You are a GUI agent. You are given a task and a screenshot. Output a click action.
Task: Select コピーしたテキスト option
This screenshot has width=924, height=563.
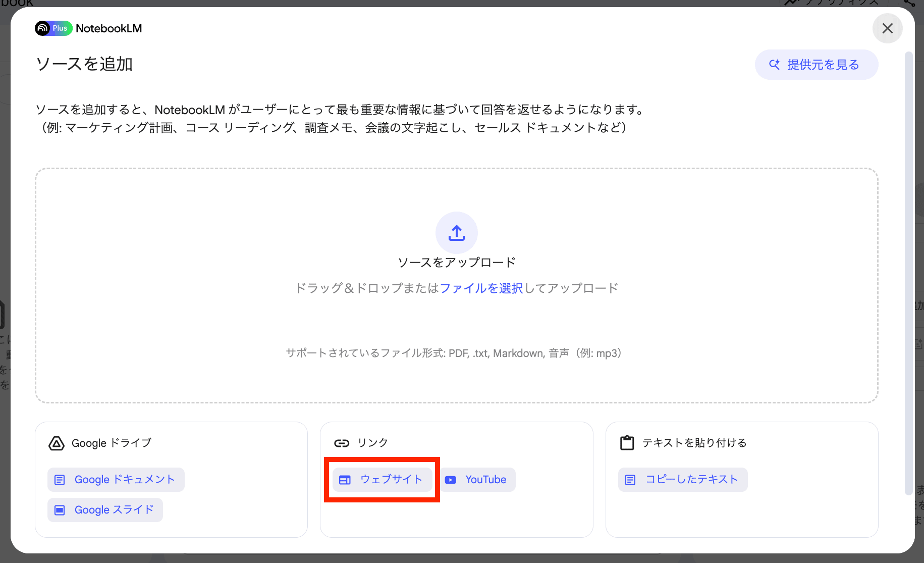coord(683,480)
